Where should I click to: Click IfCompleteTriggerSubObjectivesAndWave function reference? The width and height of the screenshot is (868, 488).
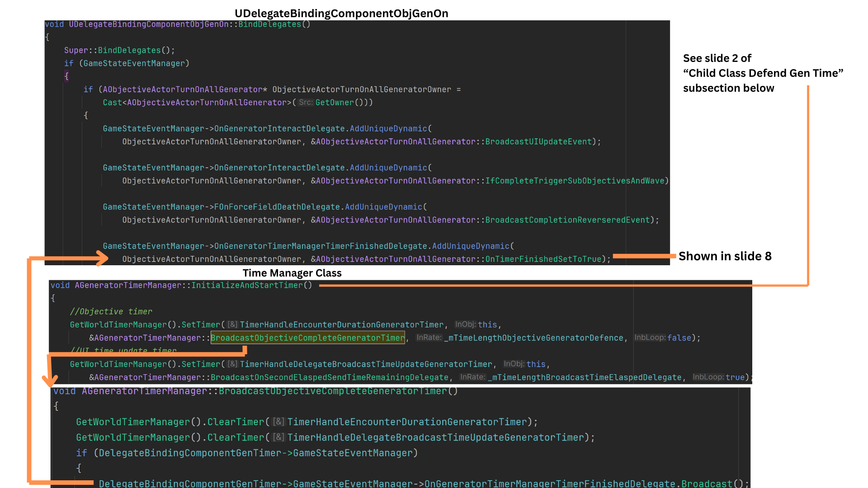pyautogui.click(x=575, y=181)
